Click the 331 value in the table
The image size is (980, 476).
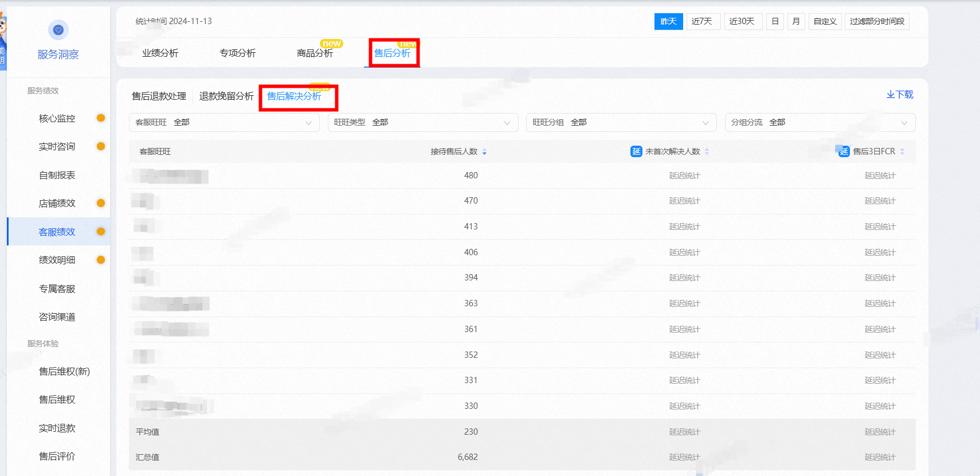(471, 380)
